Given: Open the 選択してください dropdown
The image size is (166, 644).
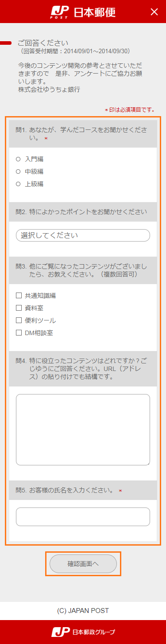Looking at the screenshot, I should tap(83, 235).
